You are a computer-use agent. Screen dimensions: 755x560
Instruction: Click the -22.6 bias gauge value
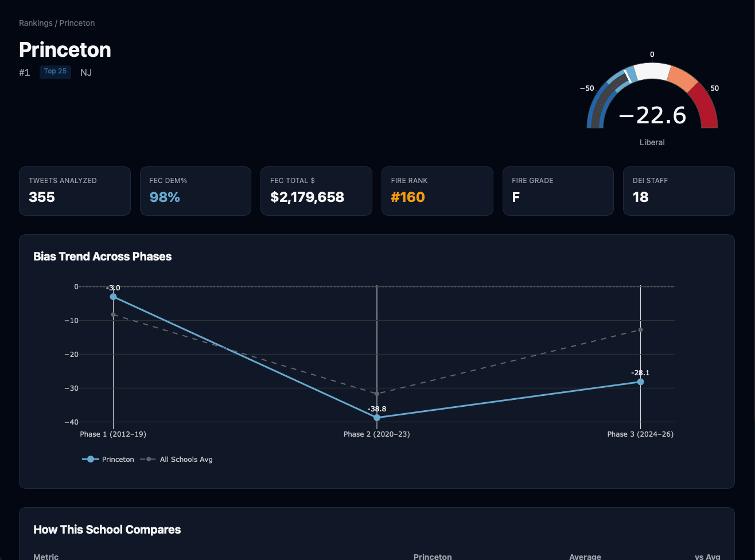(652, 115)
